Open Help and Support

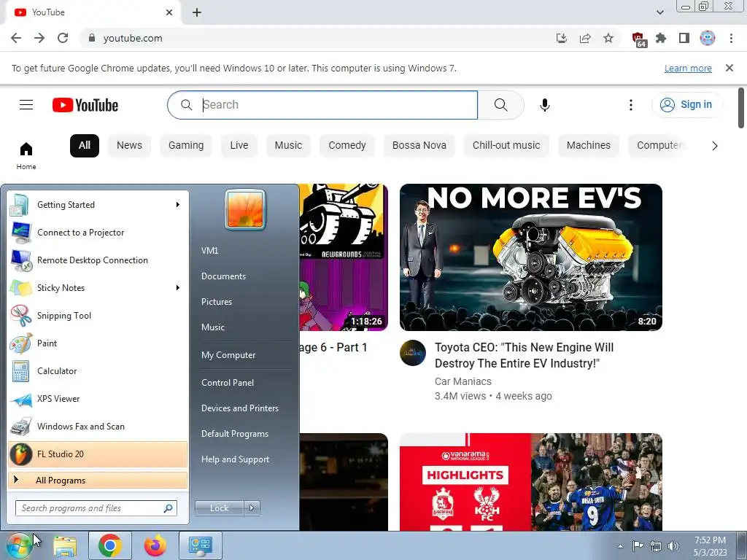(x=235, y=459)
